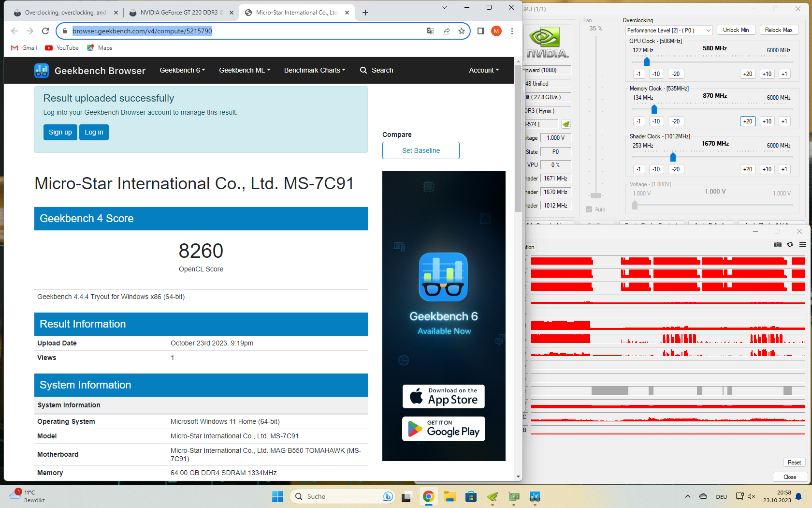Click the Geekbench Browser logo icon
The image size is (812, 508).
pyautogui.click(x=42, y=71)
